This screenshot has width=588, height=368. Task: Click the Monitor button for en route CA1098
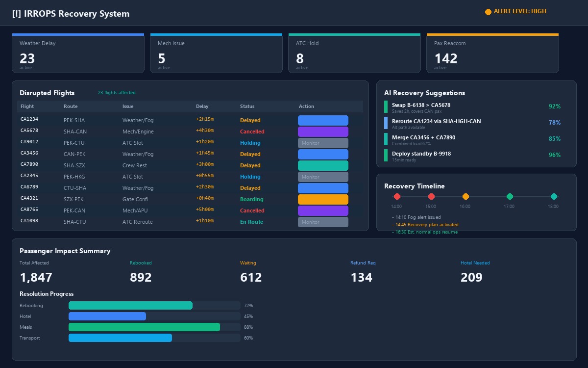(323, 222)
